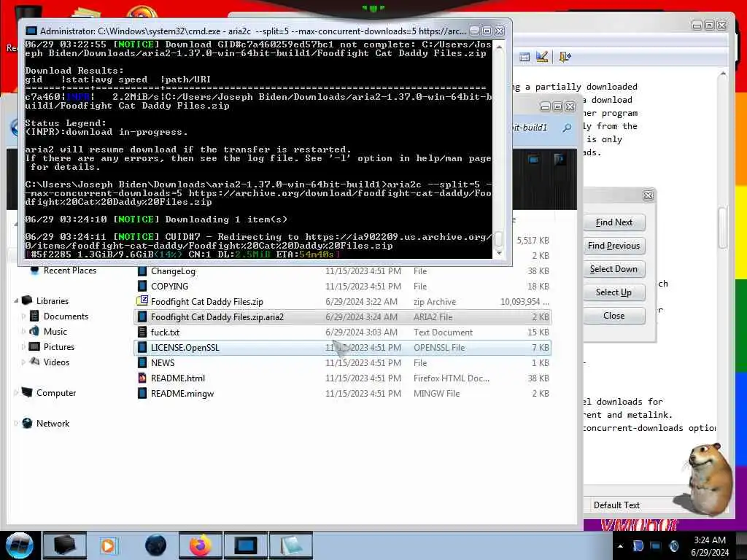Select the fuck.txt file
Screen dimensions: 747x560
coord(343,332)
